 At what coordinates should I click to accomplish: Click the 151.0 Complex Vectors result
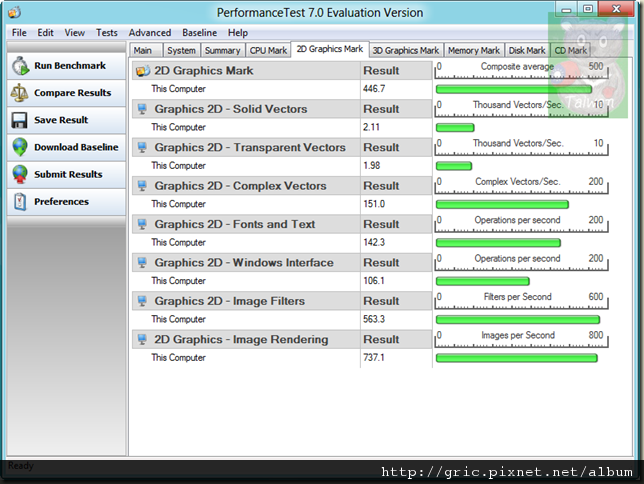pos(374,204)
